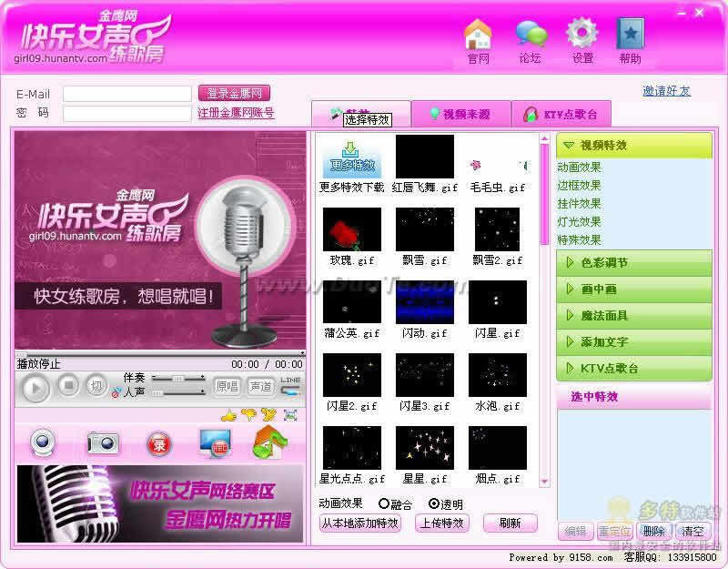The height and width of the screenshot is (569, 728).
Task: Select the 水泡.gif effect thumbnail
Action: click(497, 375)
